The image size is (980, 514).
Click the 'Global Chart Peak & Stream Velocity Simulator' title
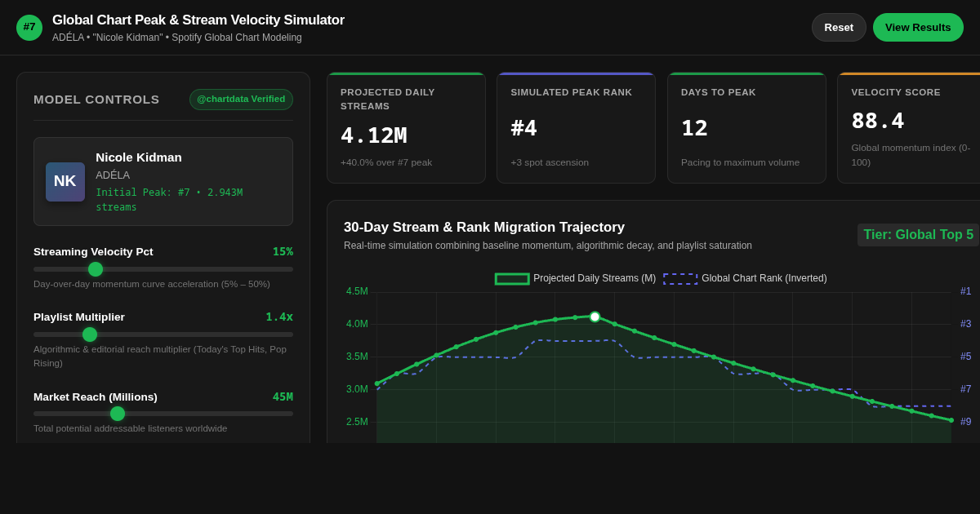point(198,20)
